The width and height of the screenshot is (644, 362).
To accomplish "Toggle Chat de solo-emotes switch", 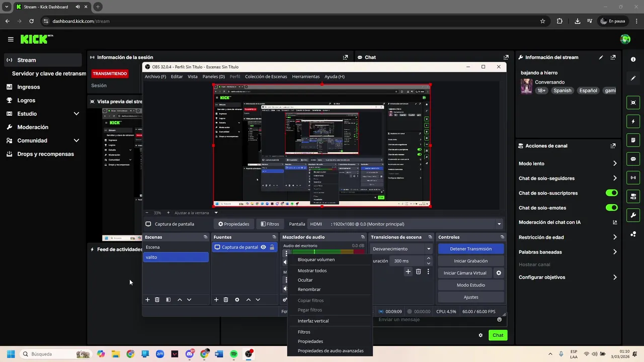I will tap(611, 208).
